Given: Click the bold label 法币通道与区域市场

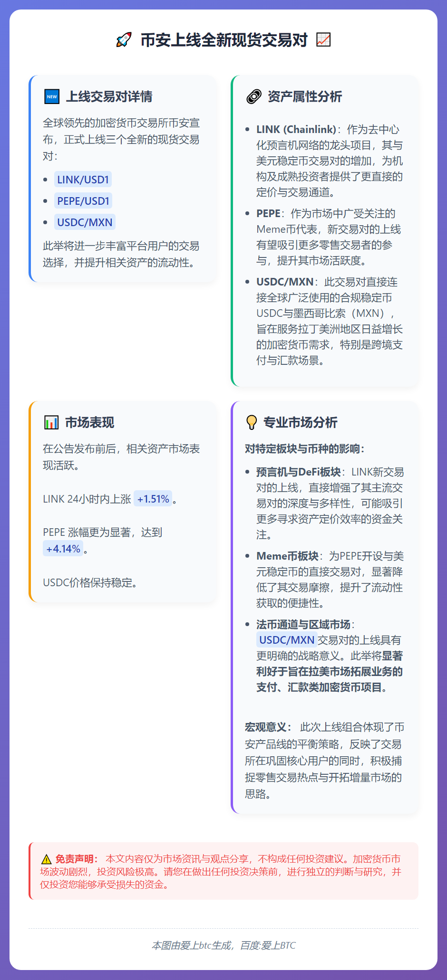Looking at the screenshot, I should 303,624.
